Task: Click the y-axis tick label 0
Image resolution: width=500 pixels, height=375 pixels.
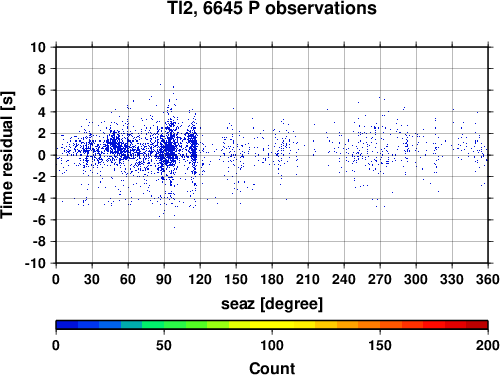Action: pos(41,155)
